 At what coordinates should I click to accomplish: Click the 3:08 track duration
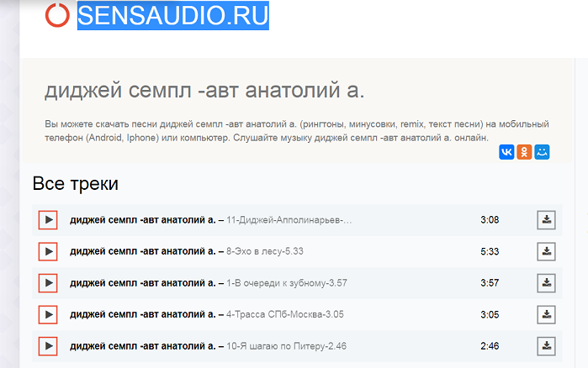tap(490, 220)
